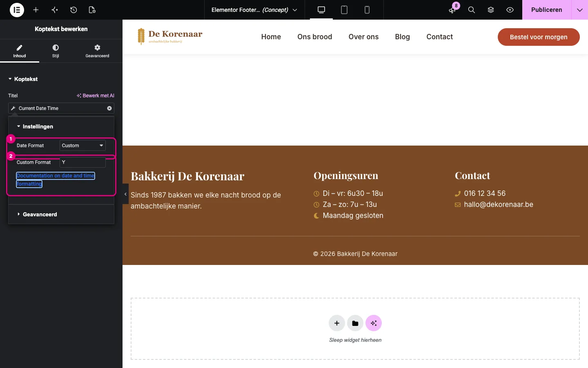Collapse the editor panel with the arrow handle
588x368 pixels.
pos(125,194)
